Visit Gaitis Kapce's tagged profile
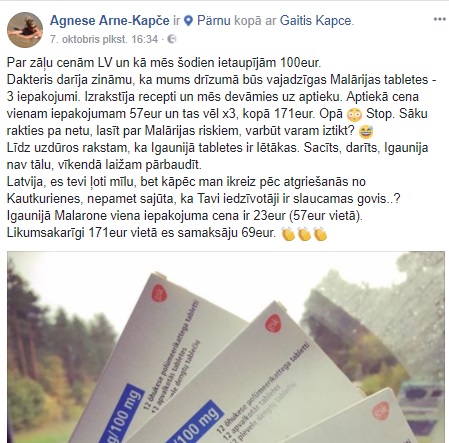Viewport: 449px width, 443px height. 315,21
